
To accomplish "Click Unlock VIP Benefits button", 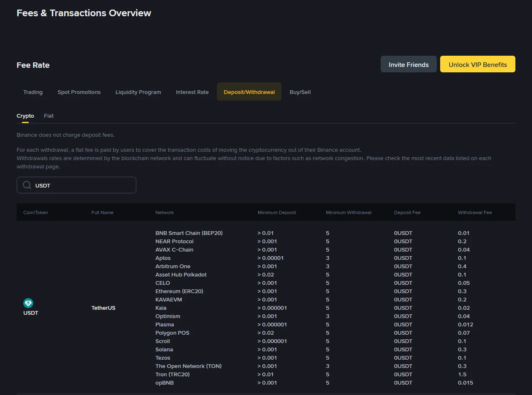I will (x=478, y=64).
